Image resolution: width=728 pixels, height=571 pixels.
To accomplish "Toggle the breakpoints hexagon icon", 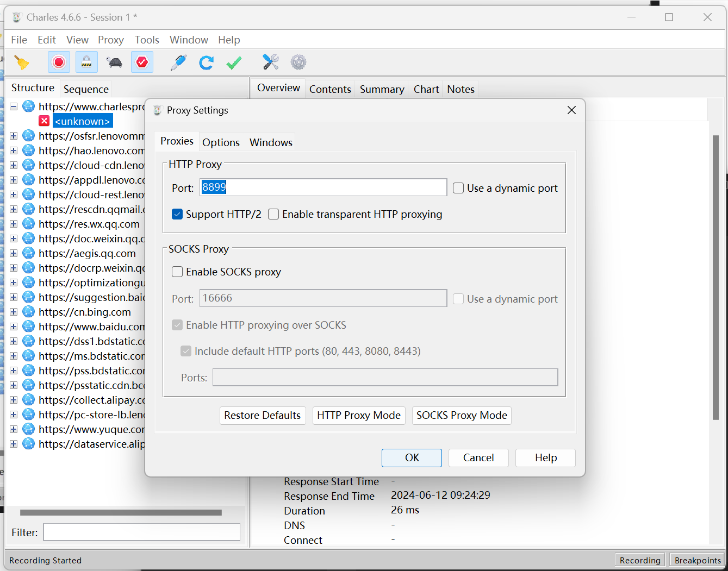I will [x=142, y=62].
